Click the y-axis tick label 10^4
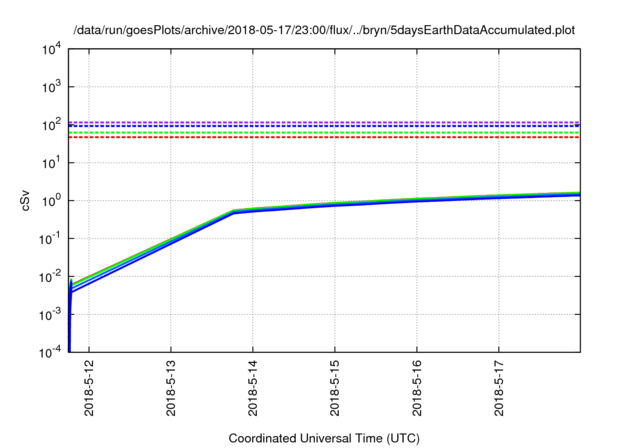640x448 pixels. pyautogui.click(x=52, y=50)
